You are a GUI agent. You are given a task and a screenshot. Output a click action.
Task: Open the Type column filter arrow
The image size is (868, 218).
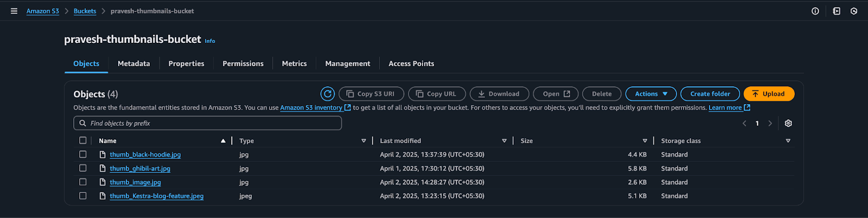click(363, 141)
